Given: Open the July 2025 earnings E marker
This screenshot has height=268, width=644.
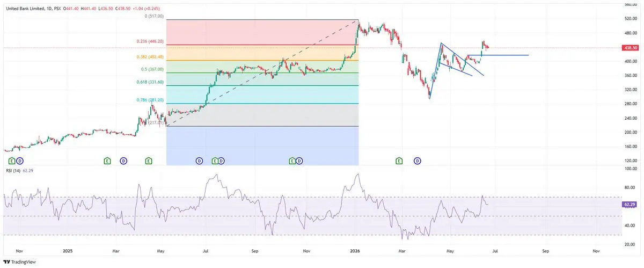Looking at the screenshot, I should [215, 161].
